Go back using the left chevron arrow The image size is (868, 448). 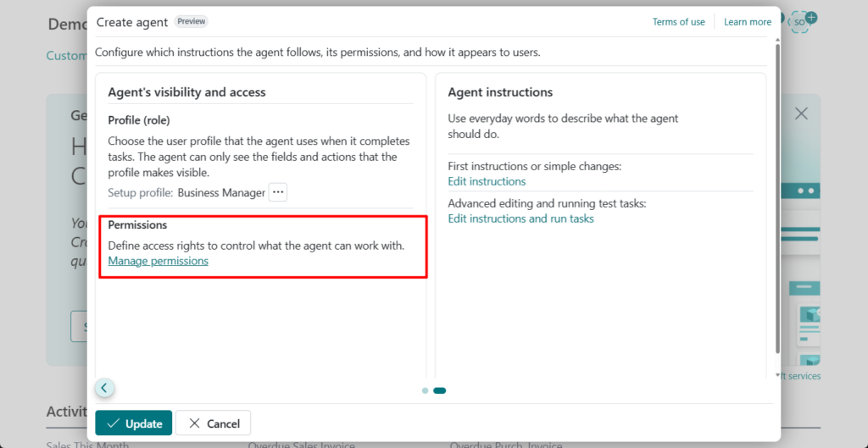click(104, 388)
